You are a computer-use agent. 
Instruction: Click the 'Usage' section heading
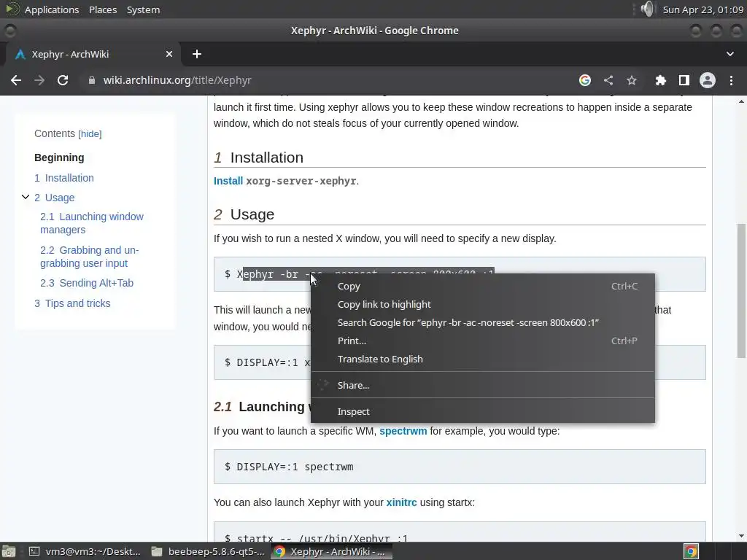[252, 214]
